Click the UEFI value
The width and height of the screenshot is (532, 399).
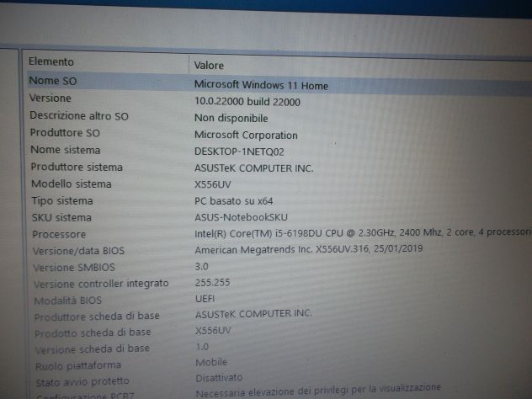pos(205,299)
